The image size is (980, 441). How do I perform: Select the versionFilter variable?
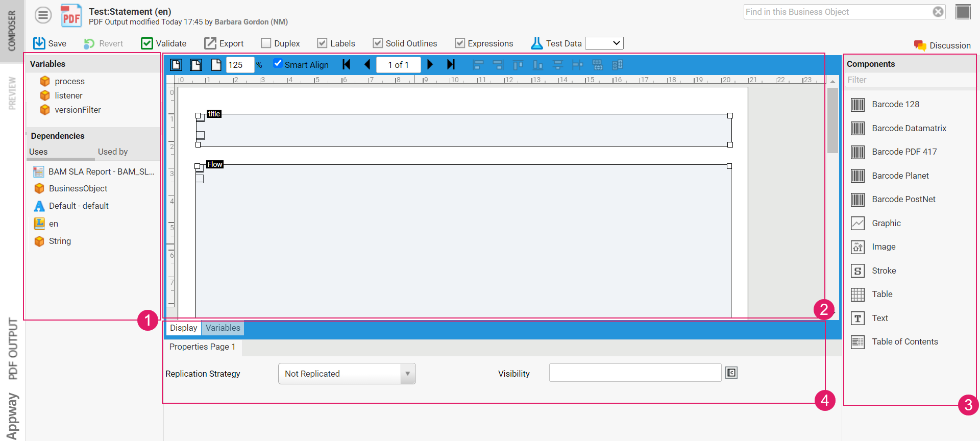click(x=78, y=110)
